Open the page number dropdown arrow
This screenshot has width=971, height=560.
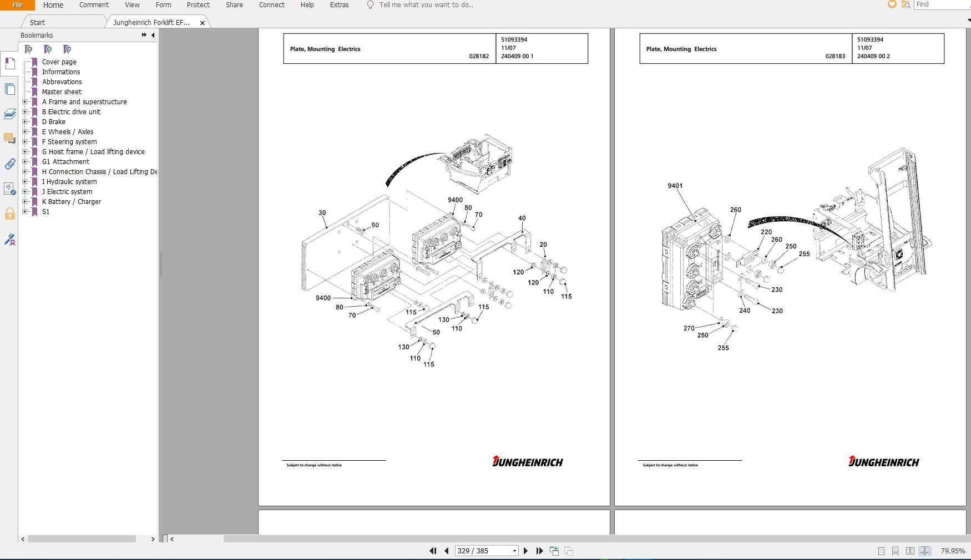tap(514, 551)
